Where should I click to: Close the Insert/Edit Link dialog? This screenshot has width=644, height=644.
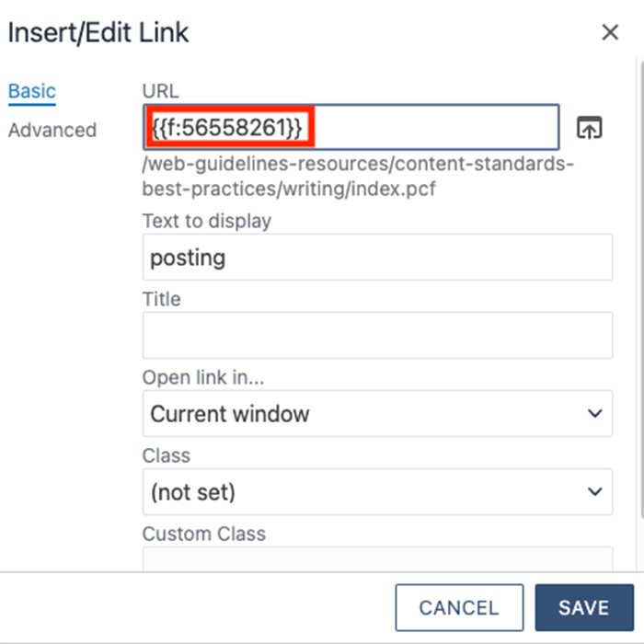(609, 33)
